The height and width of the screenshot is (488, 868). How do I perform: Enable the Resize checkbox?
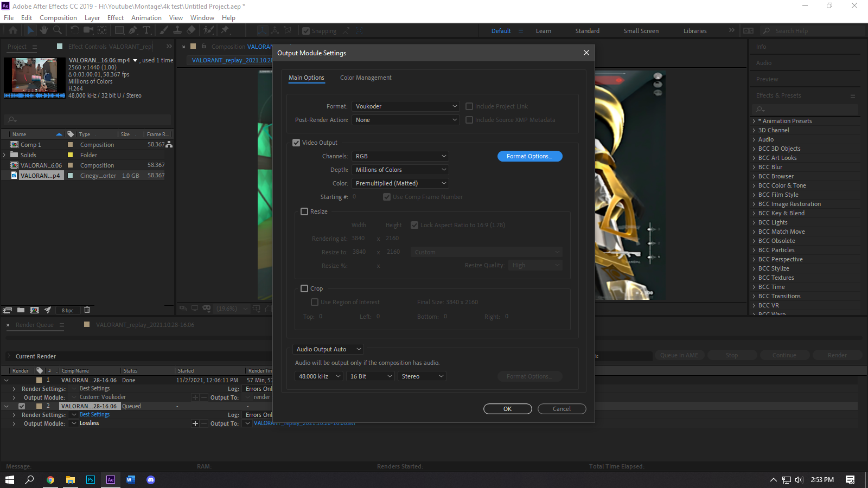click(x=304, y=211)
